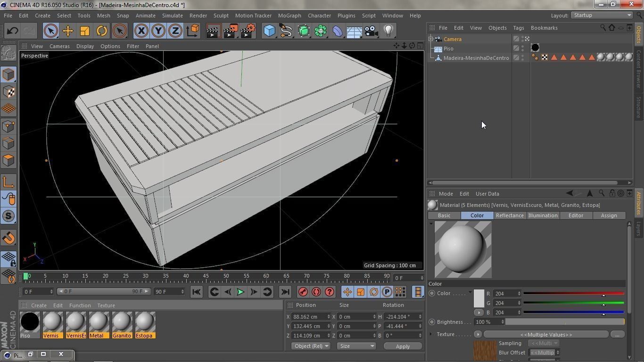Open the Assign tab
The width and height of the screenshot is (644, 362).
click(x=609, y=215)
